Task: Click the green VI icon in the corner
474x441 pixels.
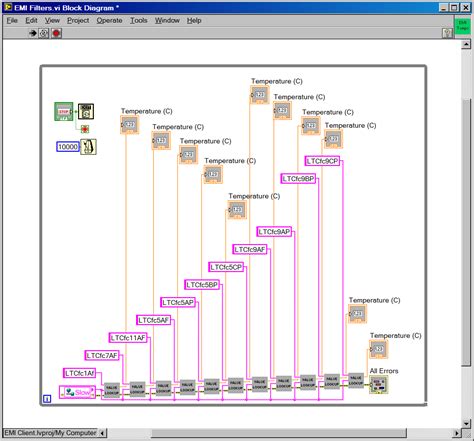Action: pyautogui.click(x=463, y=26)
